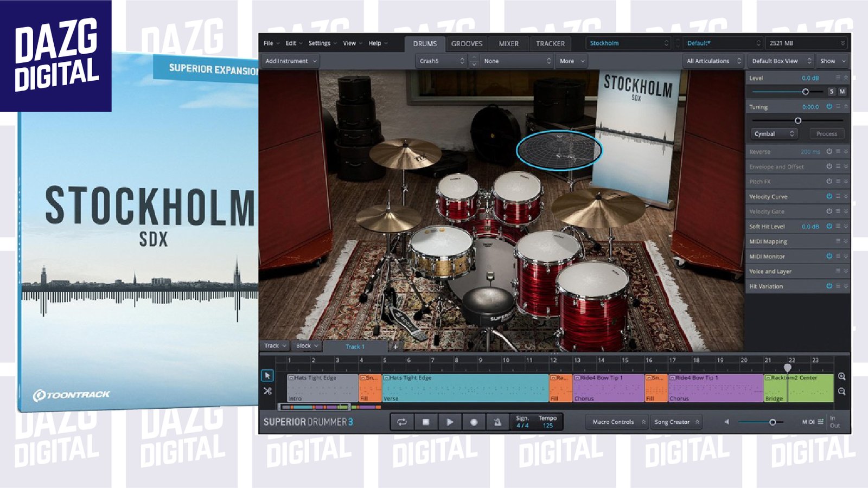Screen dimensions: 868x488
Task: Zoom in on the song track
Action: [x=841, y=376]
